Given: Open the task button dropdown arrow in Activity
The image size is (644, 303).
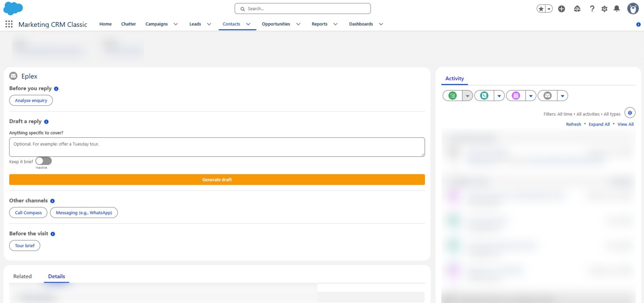Looking at the screenshot, I should point(467,96).
